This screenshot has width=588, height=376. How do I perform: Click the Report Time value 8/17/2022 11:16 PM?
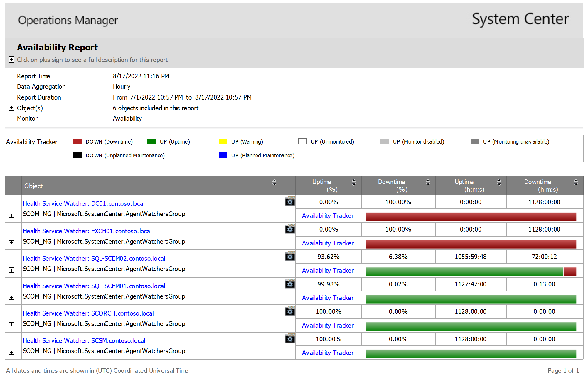tap(141, 76)
